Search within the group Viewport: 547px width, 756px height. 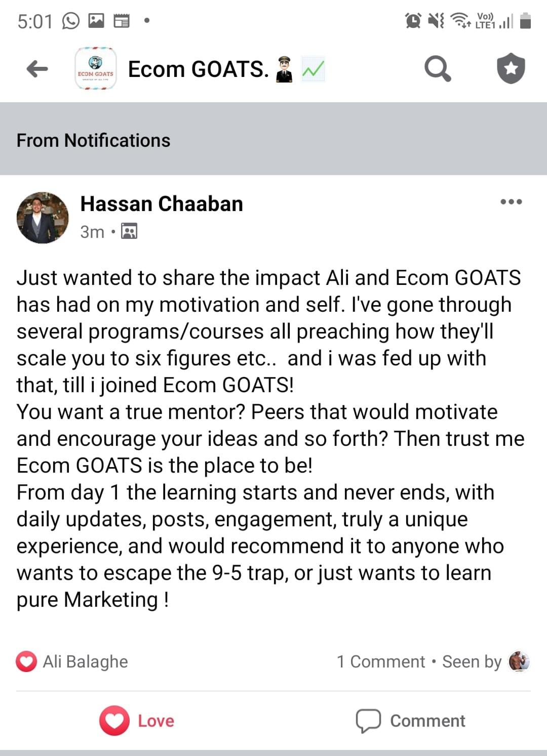click(x=437, y=69)
